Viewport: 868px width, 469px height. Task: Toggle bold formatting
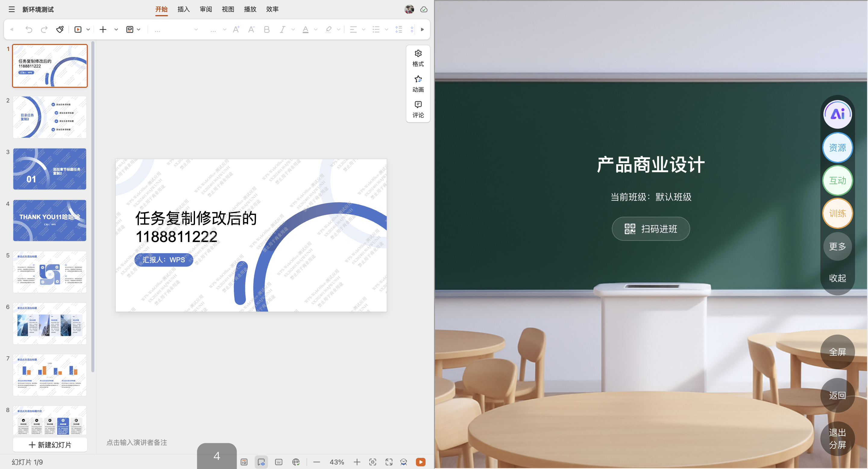pyautogui.click(x=267, y=30)
